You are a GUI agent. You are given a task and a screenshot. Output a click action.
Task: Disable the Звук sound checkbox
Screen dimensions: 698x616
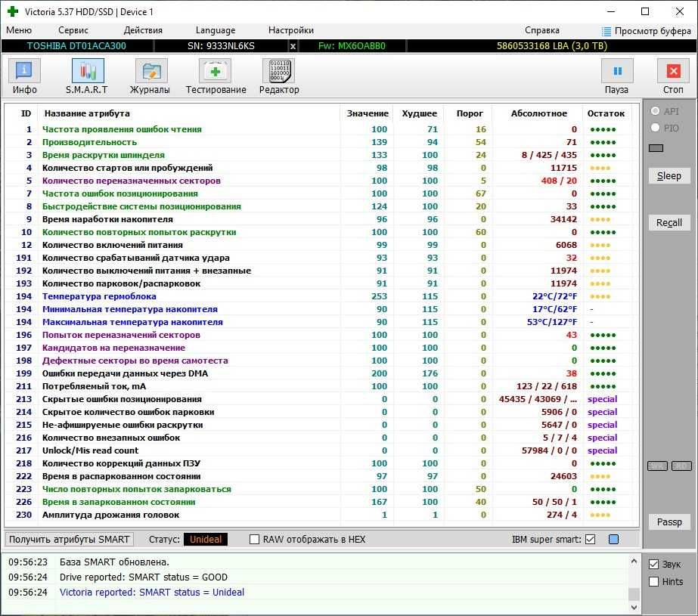point(653,565)
